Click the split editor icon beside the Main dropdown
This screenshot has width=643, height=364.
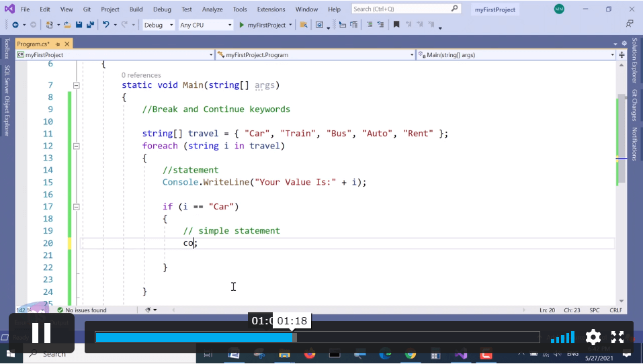(621, 54)
